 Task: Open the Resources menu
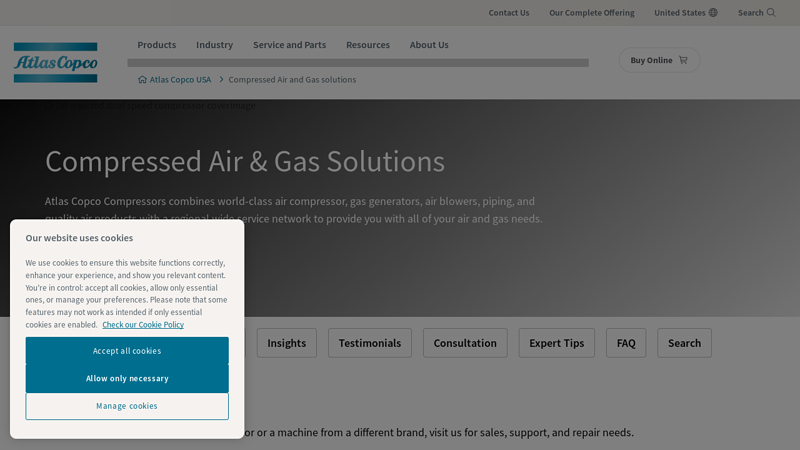pyautogui.click(x=368, y=45)
